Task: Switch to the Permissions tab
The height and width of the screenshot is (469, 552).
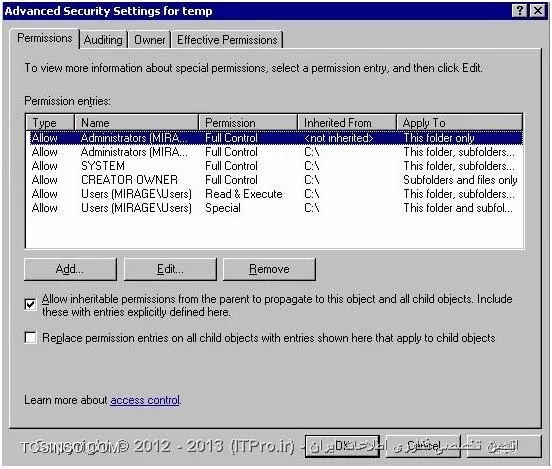Action: [44, 38]
